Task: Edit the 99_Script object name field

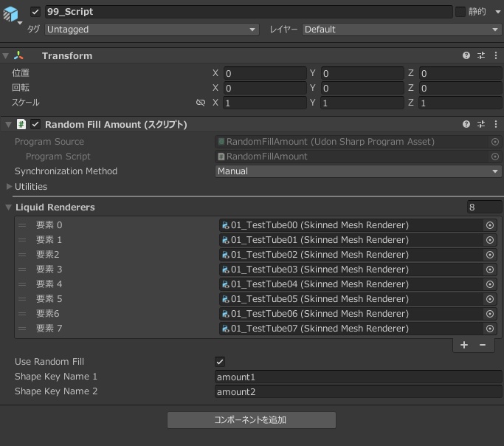Action: [x=249, y=12]
